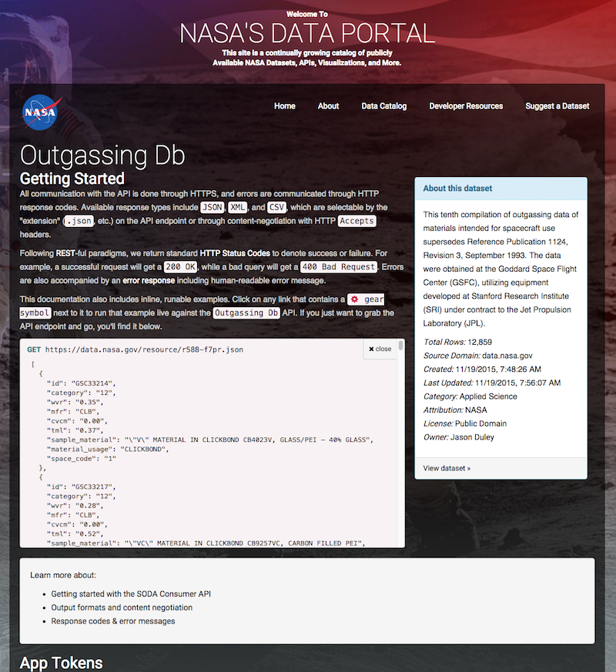The width and height of the screenshot is (616, 672).
Task: Click the "tml": "0.52" line
Action: coord(75,534)
